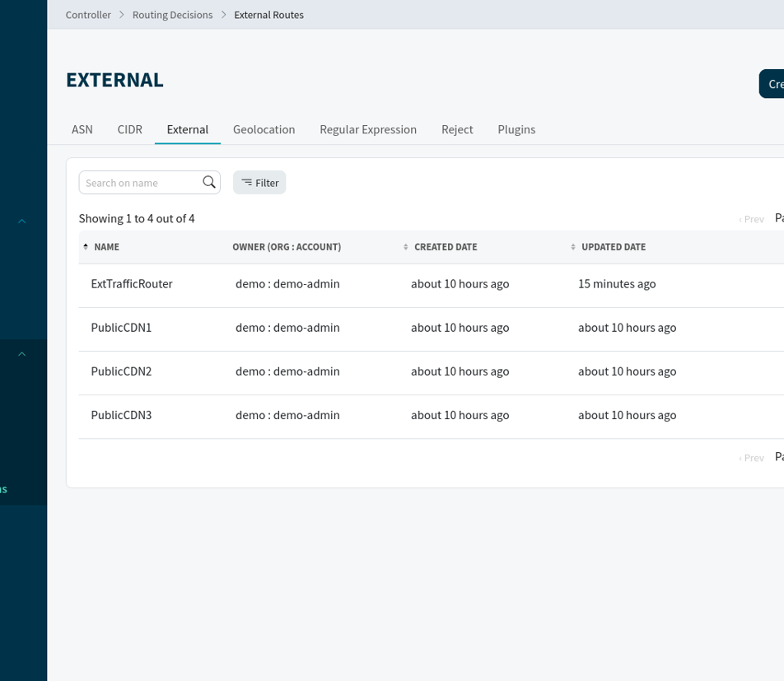
Task: Select the PublicCDN2 route entry
Action: click(x=121, y=371)
